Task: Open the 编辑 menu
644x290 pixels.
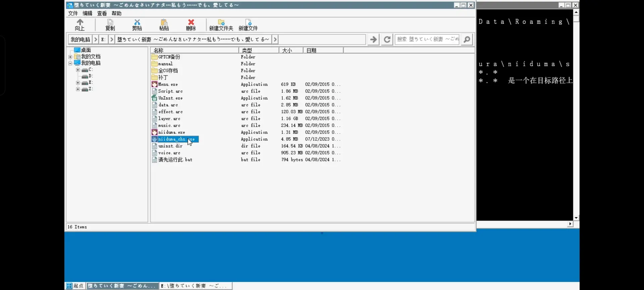Action: pyautogui.click(x=88, y=13)
